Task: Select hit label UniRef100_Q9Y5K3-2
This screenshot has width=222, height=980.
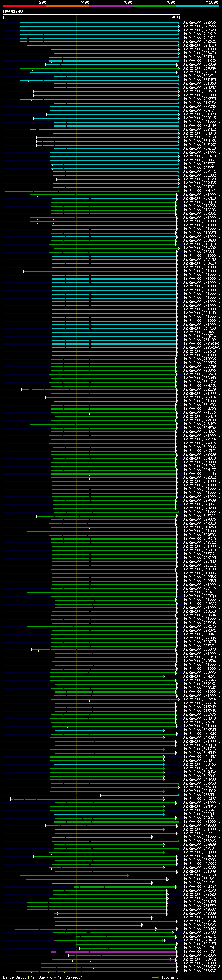Action: click(201, 343)
